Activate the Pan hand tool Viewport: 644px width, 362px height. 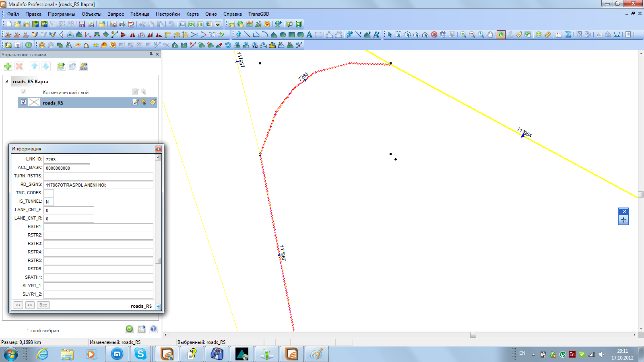click(490, 35)
